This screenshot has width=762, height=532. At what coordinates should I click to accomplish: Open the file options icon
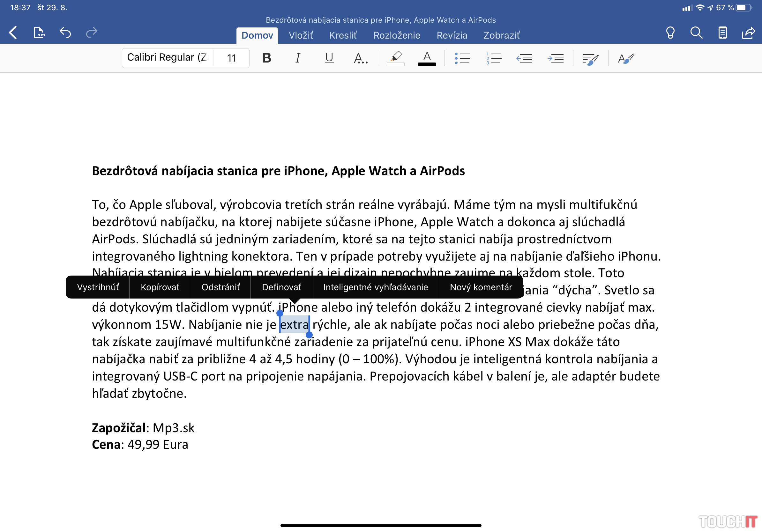point(39,33)
